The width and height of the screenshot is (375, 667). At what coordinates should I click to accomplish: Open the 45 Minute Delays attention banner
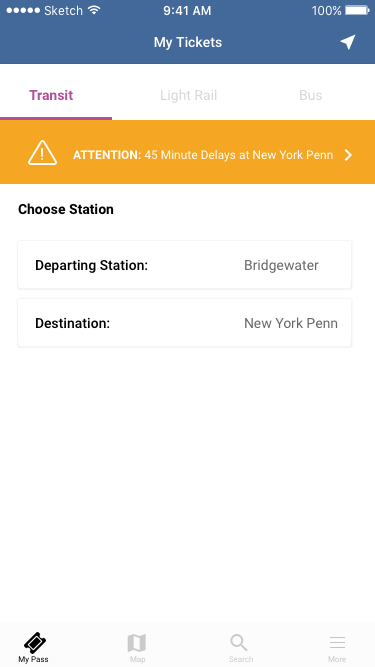(x=188, y=152)
